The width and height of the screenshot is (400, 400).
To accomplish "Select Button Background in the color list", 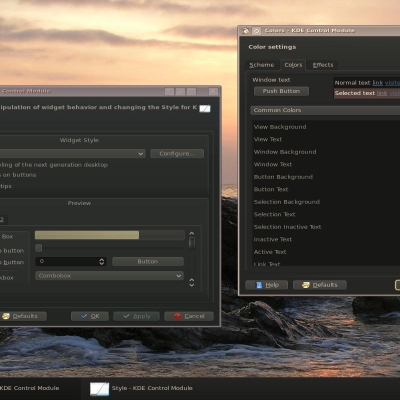I will pos(283,177).
